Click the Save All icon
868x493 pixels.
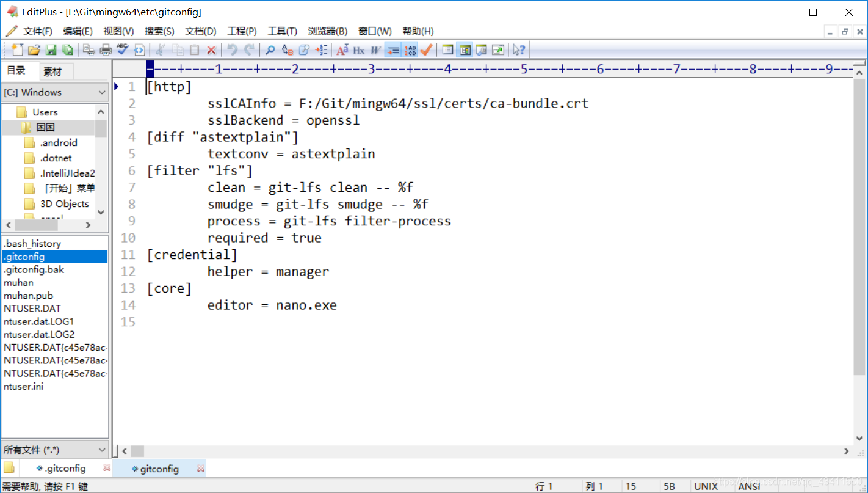click(x=68, y=50)
